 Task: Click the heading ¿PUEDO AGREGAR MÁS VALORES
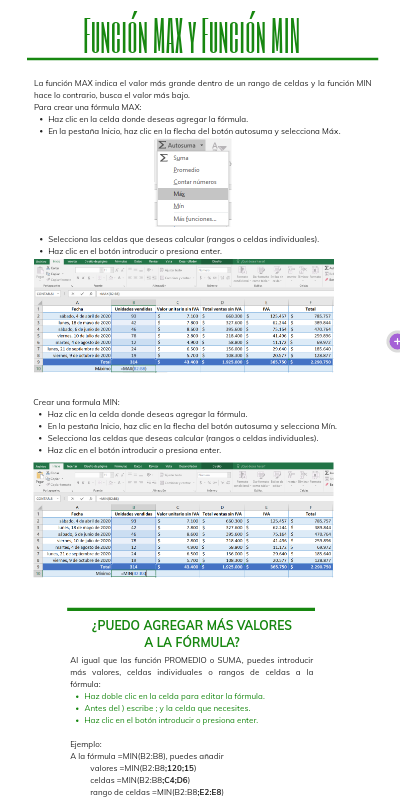coord(191,625)
